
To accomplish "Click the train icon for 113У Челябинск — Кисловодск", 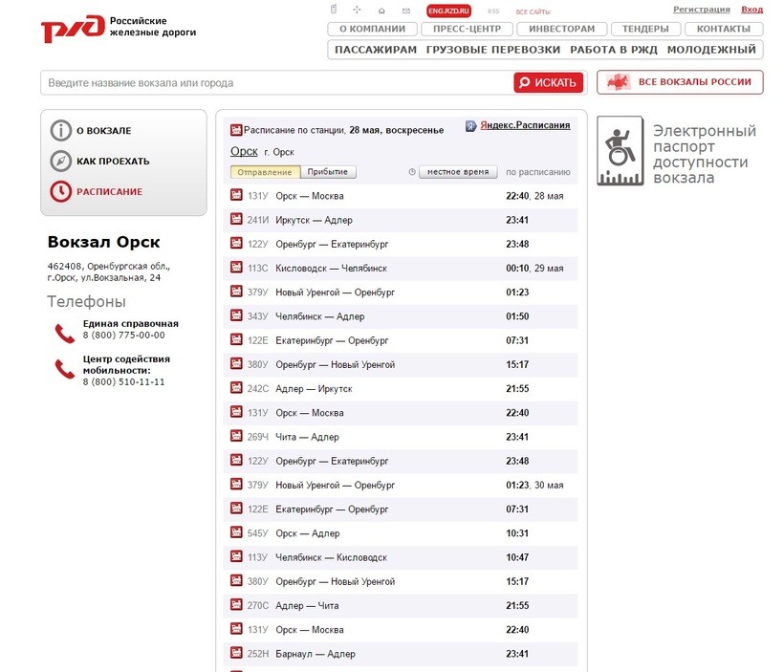I will click(236, 556).
